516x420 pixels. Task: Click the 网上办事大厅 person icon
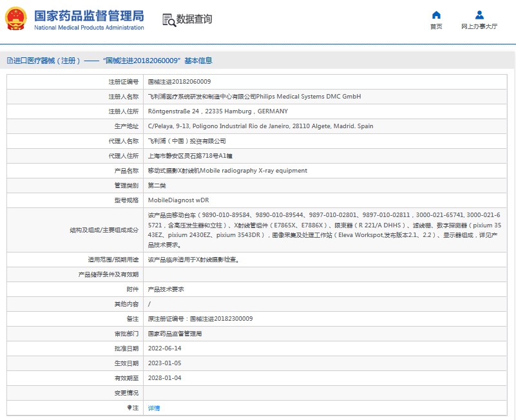point(479,15)
